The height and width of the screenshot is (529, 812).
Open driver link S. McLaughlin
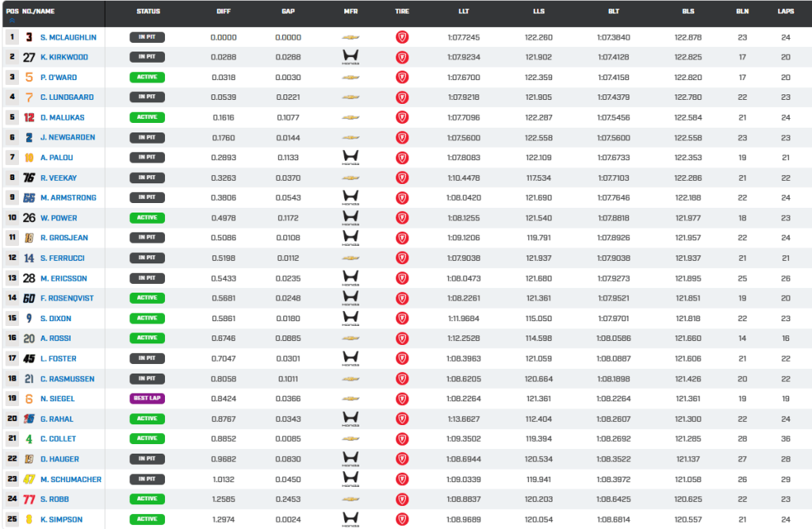click(x=68, y=37)
